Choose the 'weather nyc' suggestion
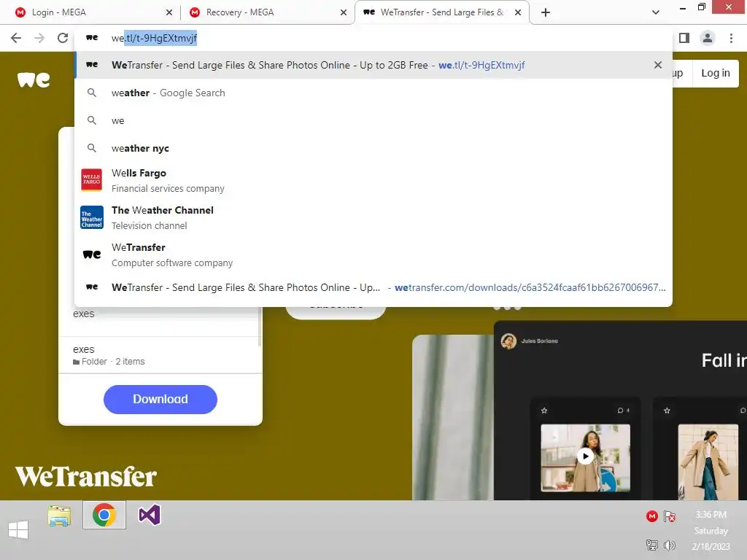This screenshot has width=747, height=560. (373, 148)
